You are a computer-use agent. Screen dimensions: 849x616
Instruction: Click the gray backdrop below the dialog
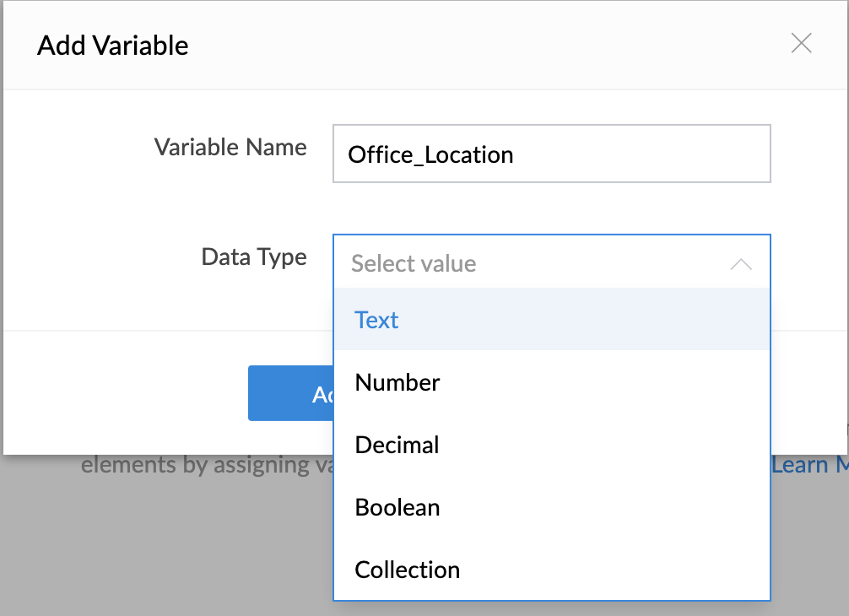point(169,548)
